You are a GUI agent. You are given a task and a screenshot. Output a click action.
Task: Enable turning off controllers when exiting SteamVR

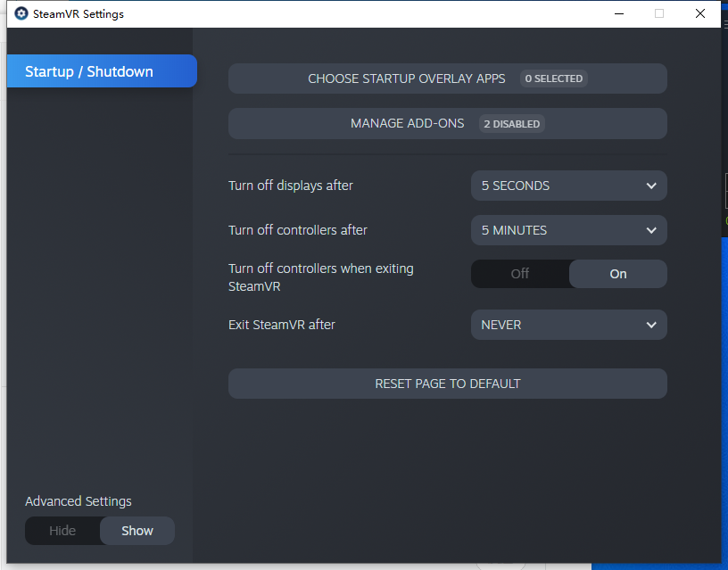point(617,274)
